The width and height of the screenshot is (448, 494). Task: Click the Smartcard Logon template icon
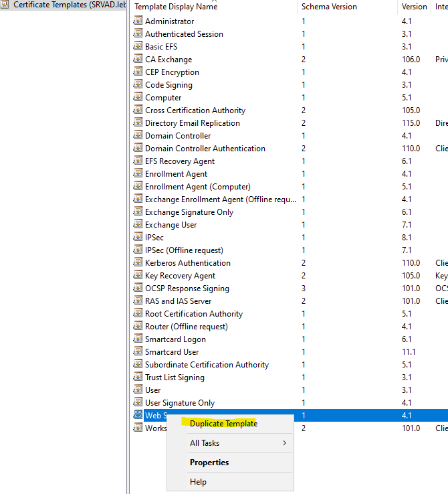pyautogui.click(x=138, y=339)
